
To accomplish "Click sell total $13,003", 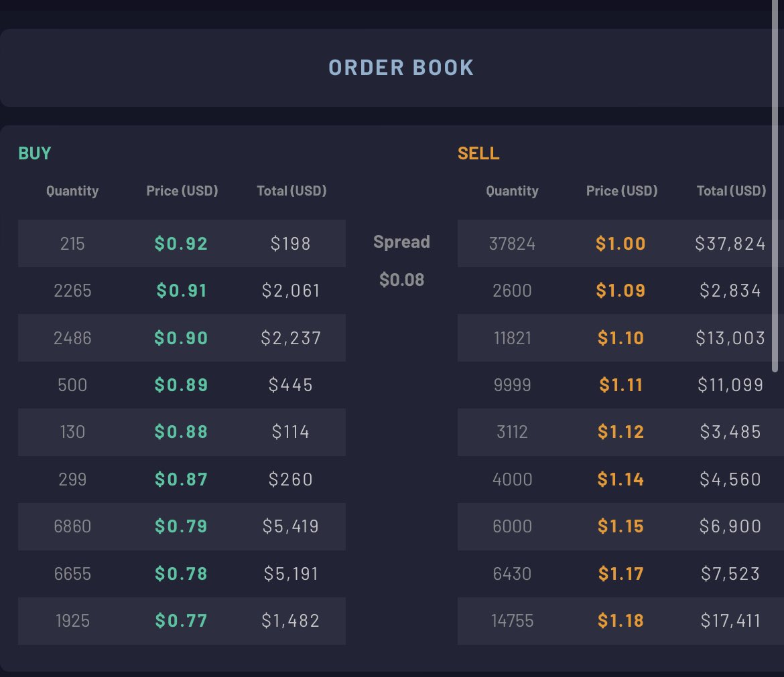I will (x=730, y=337).
